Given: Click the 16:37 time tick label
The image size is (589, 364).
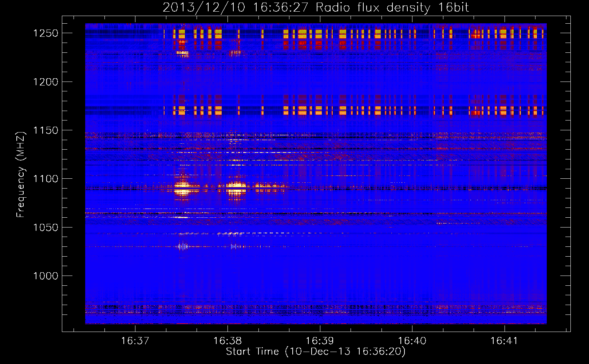Looking at the screenshot, I should 135,341.
